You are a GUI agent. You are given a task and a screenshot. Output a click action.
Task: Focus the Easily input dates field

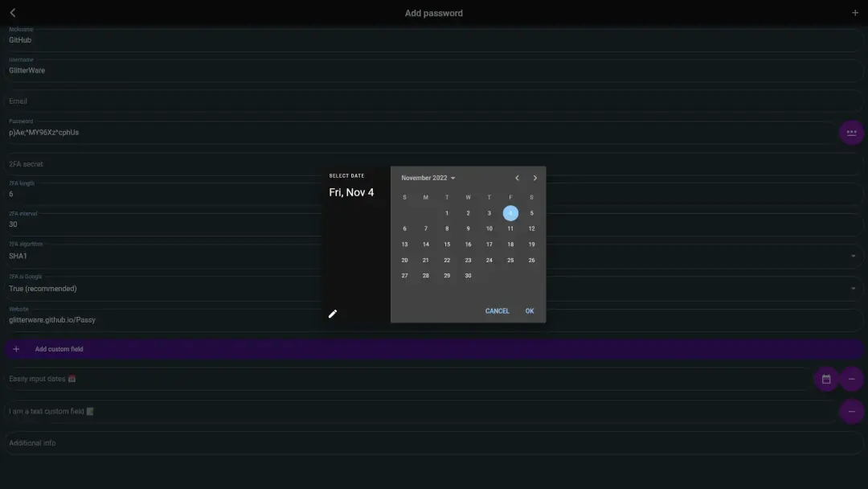point(408,380)
